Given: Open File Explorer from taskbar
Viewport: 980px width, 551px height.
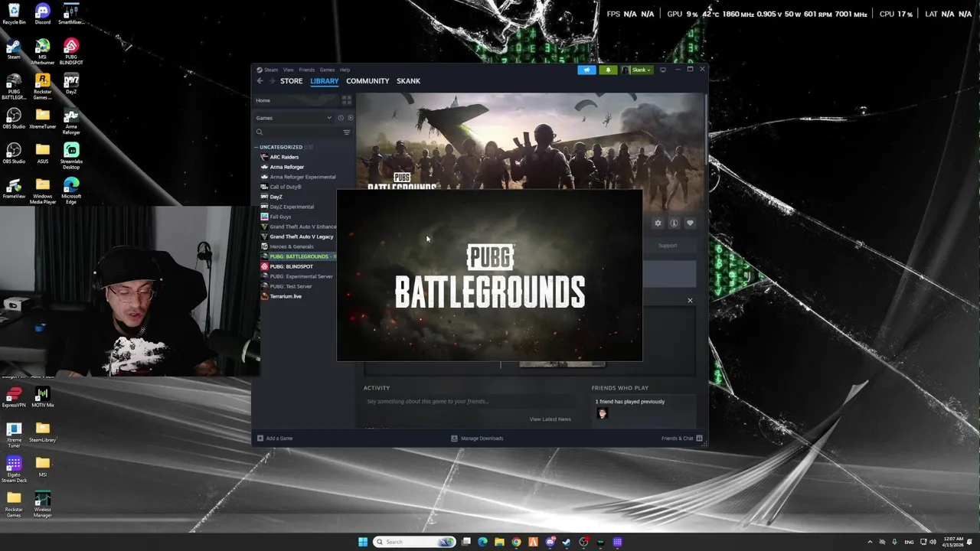Looking at the screenshot, I should [499, 542].
